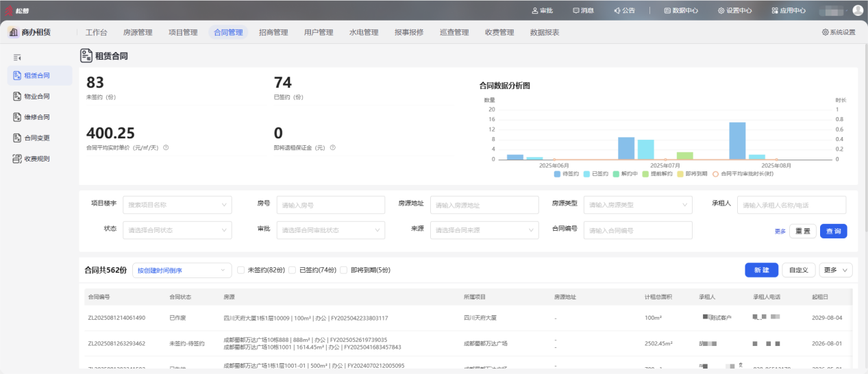Image resolution: width=868 pixels, height=374 pixels.
Task: Click the help icon beside 即将退租保证金
Action: click(x=332, y=147)
